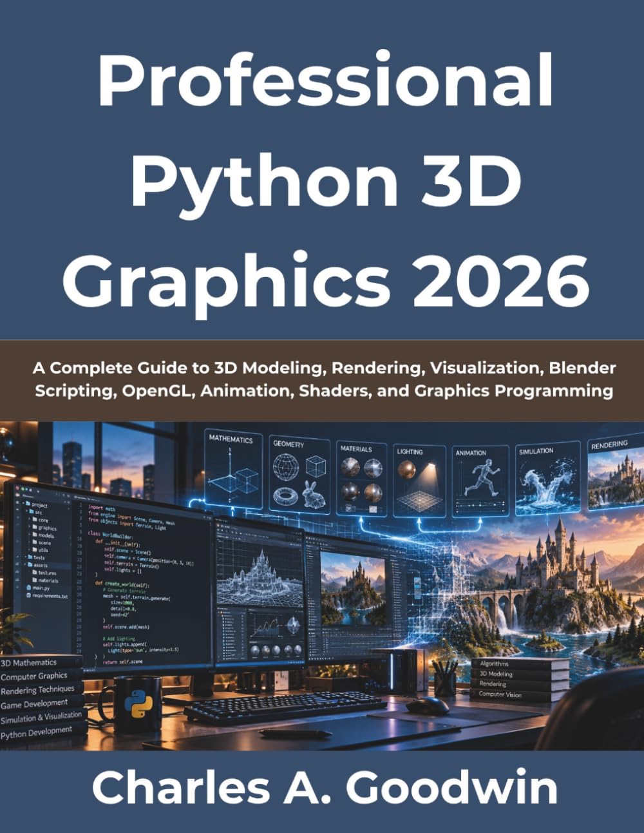Click the "return self.scene" code line

122,662
